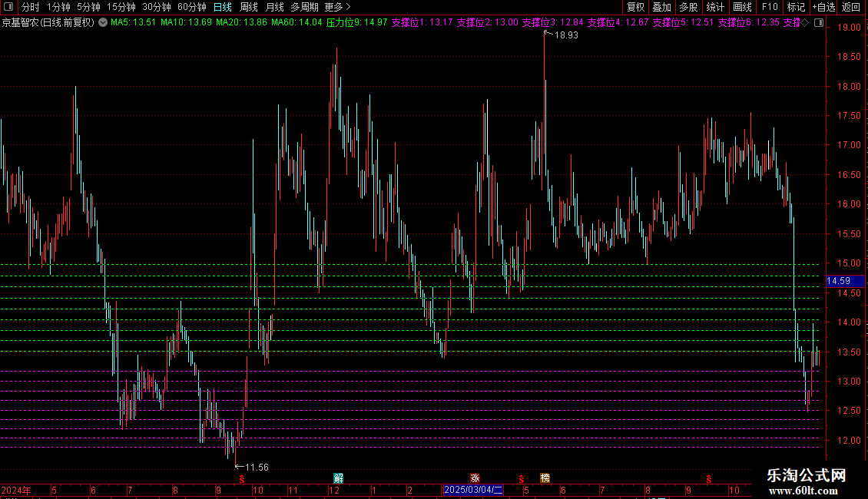
Task: Click the 支撑位6: 12.35 label
Action: (748, 23)
